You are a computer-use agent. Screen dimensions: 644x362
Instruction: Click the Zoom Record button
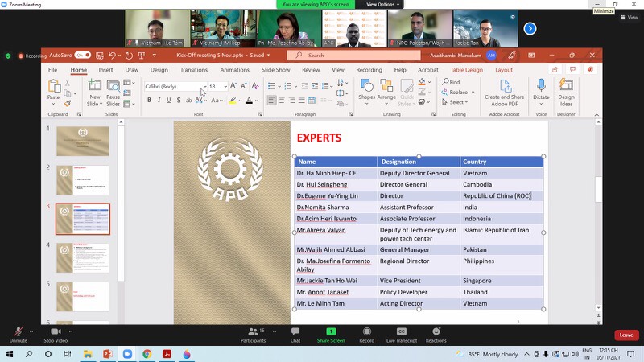click(367, 335)
